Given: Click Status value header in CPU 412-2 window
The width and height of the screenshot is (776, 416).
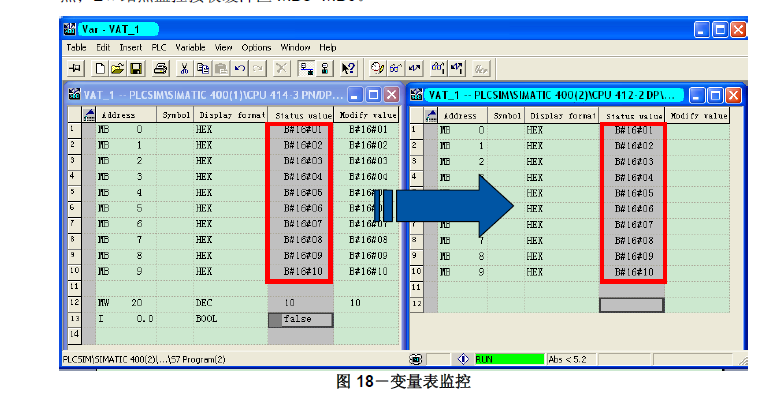Looking at the screenshot, I should coord(632,116).
